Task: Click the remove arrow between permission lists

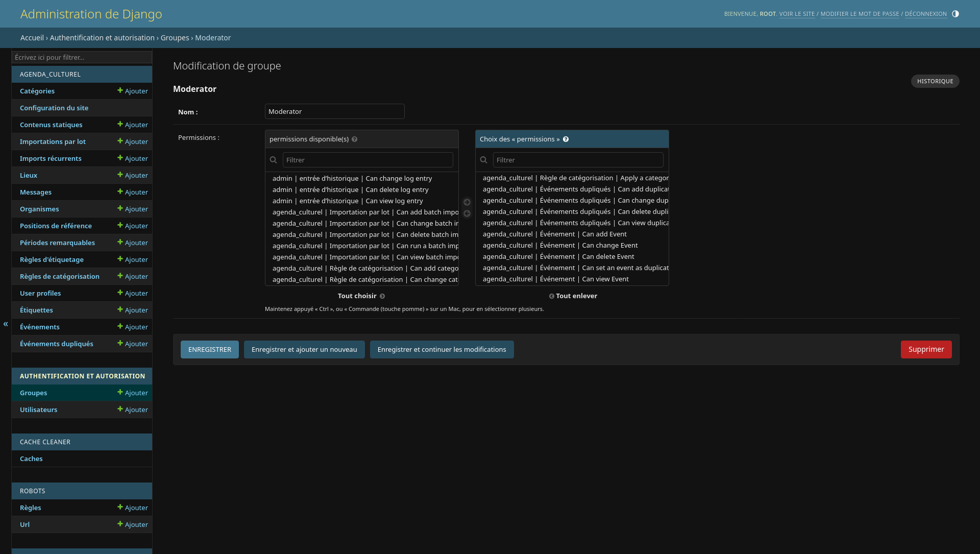Action: point(467,213)
